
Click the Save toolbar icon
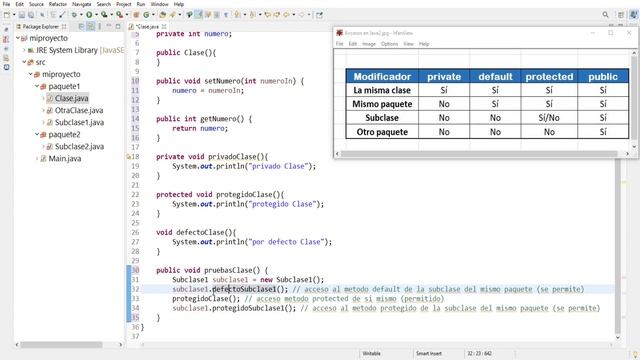coord(22,15)
